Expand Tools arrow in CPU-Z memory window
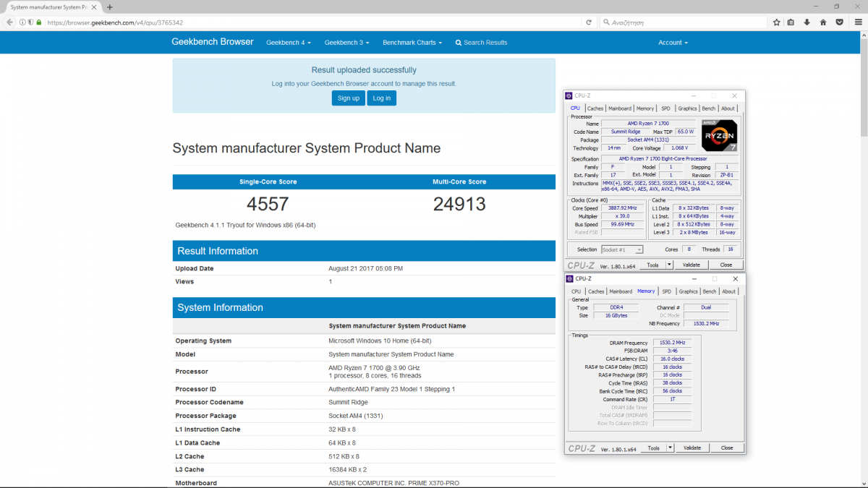Viewport: 868px width, 488px height. click(x=670, y=448)
